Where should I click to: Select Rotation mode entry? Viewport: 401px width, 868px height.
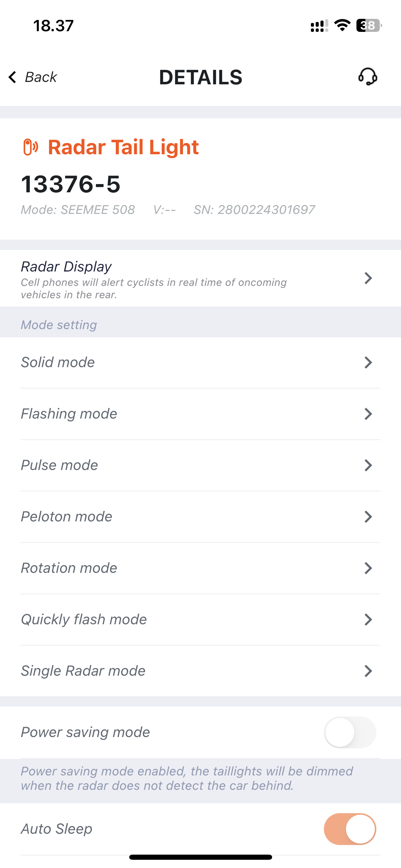tap(200, 568)
